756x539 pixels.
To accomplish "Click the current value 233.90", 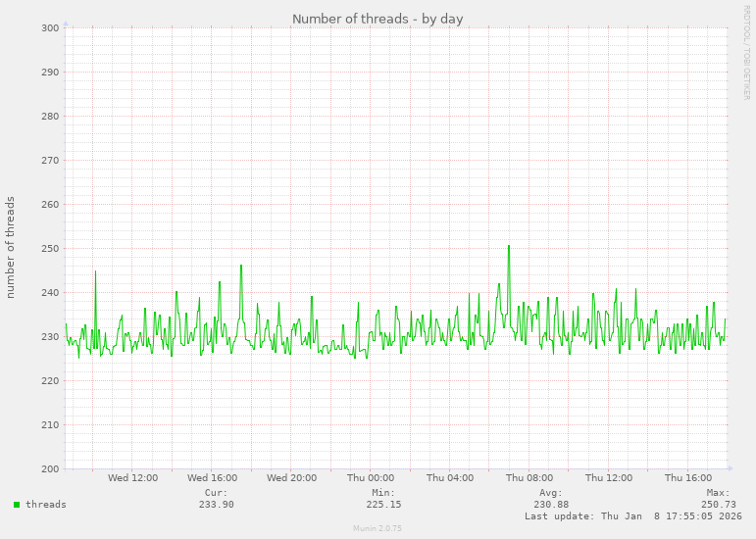I will pos(216,505).
